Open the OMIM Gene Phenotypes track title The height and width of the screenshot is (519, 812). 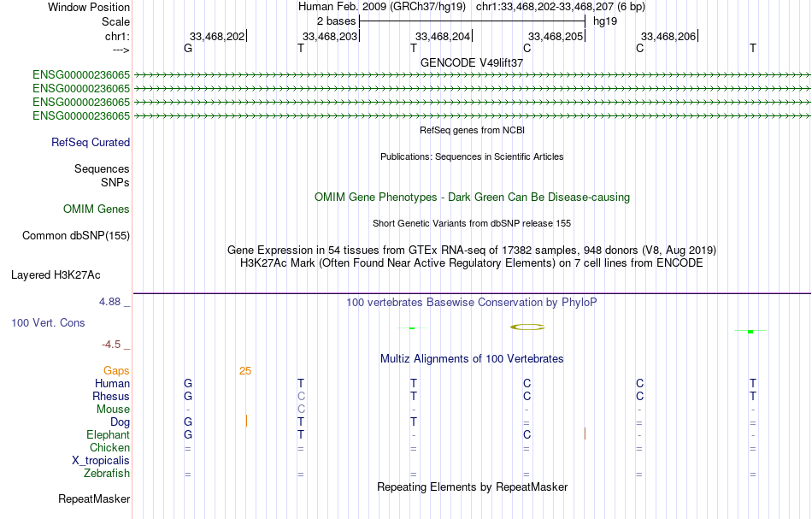[472, 198]
